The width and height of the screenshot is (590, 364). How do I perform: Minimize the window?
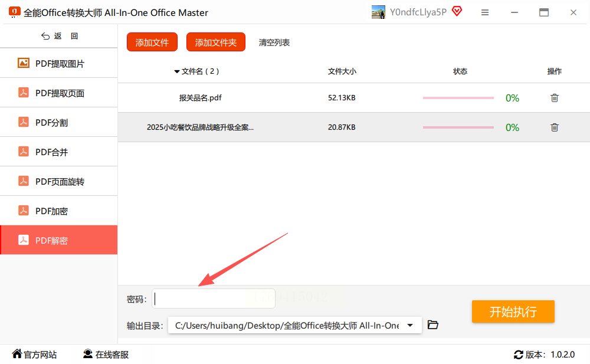[514, 12]
